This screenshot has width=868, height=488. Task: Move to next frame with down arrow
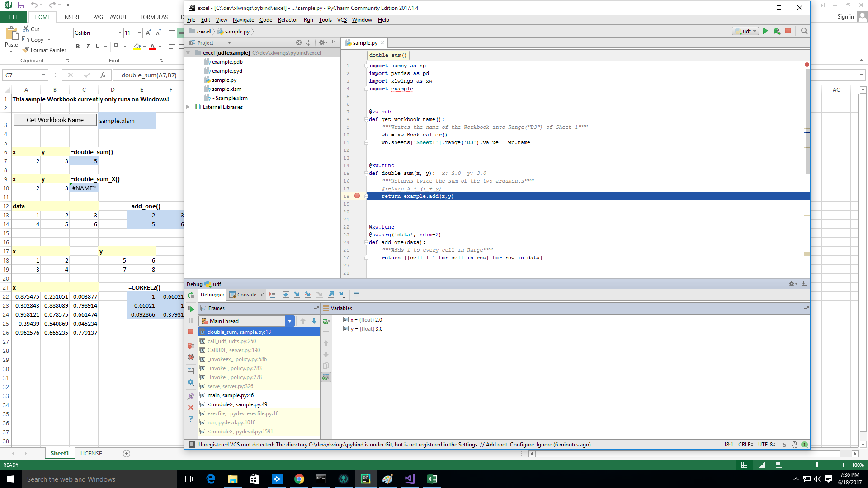point(314,321)
